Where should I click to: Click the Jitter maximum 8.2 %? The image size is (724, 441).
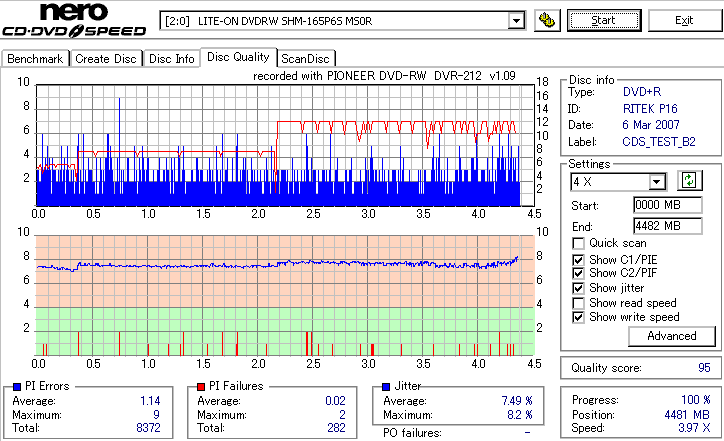click(x=519, y=415)
